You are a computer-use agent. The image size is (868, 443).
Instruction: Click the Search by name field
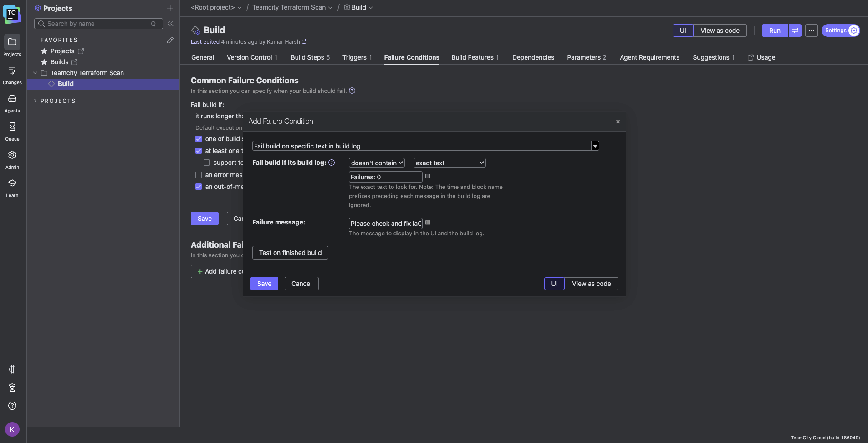tap(98, 24)
